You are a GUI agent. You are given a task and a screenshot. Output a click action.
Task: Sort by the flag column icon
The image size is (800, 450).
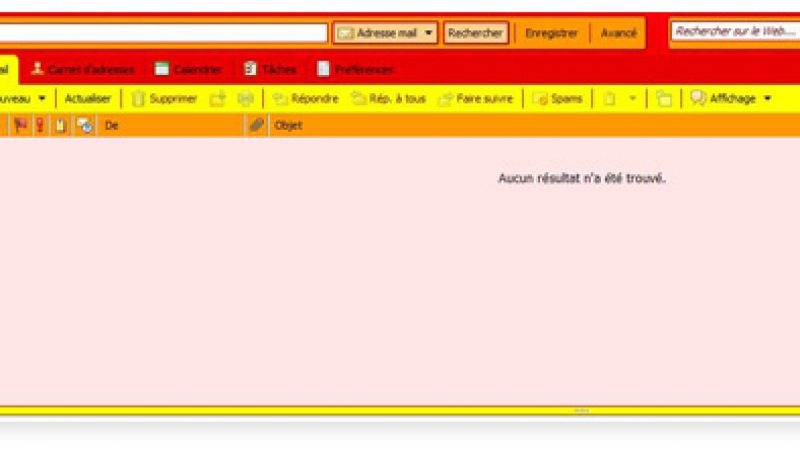pyautogui.click(x=20, y=126)
